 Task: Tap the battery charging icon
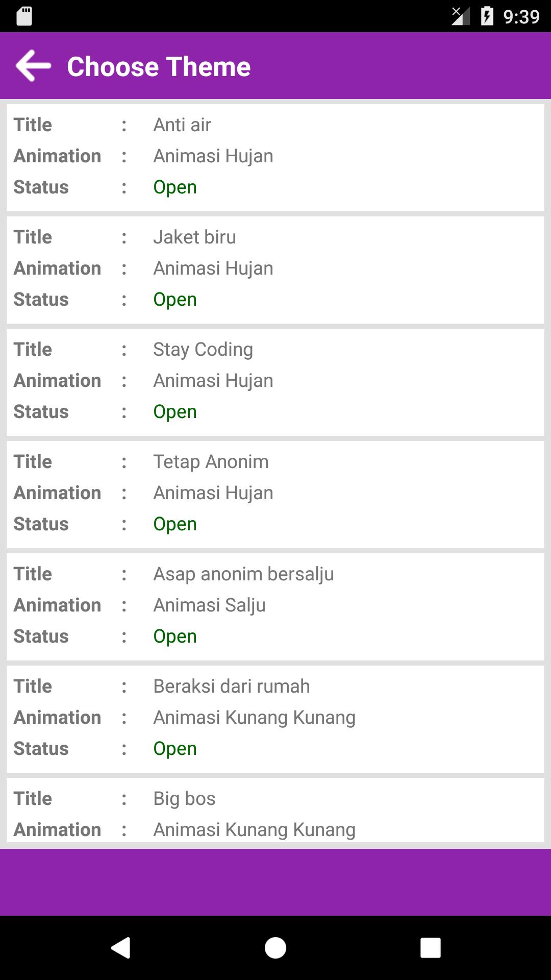coord(487,16)
